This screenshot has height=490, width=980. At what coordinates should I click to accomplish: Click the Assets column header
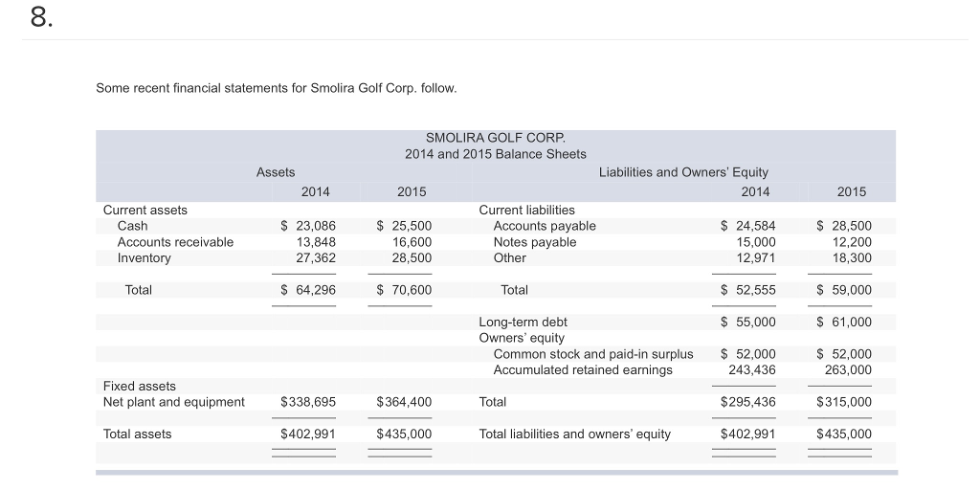(x=276, y=172)
